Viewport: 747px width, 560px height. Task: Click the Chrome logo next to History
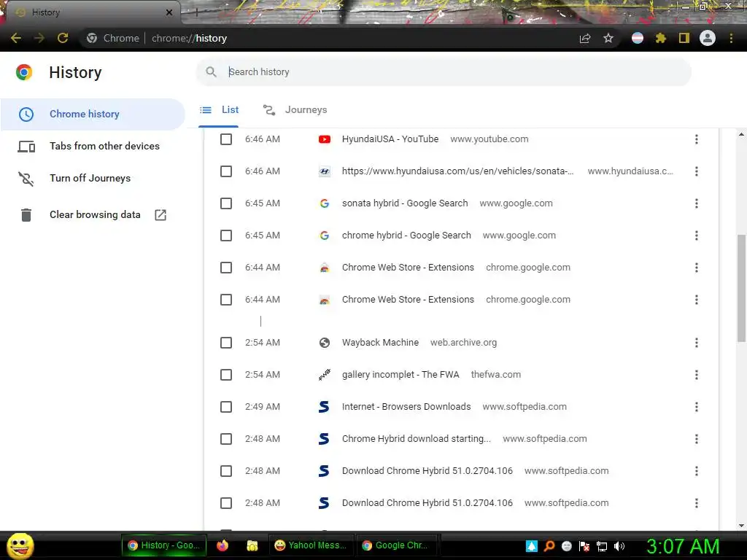click(x=24, y=72)
